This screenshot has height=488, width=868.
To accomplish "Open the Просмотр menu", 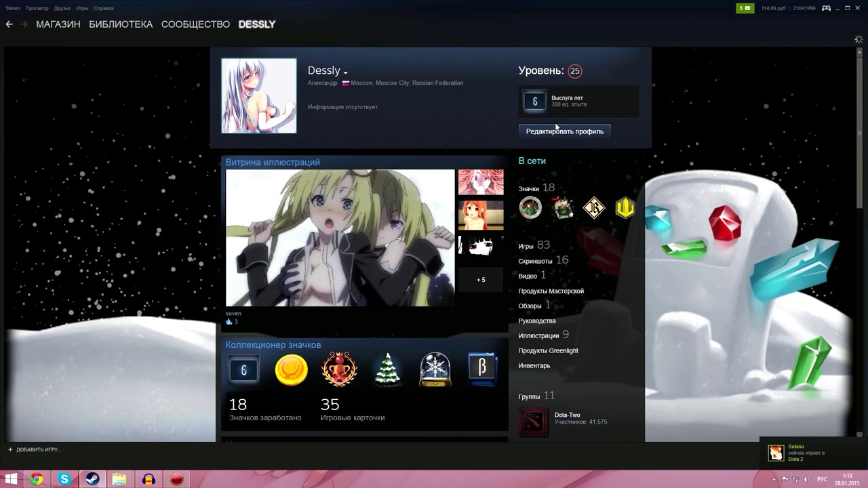I will tap(37, 8).
